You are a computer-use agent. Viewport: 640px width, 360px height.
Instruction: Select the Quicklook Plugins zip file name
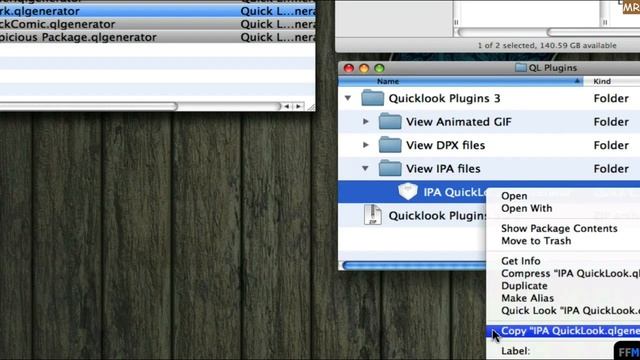pos(437,216)
